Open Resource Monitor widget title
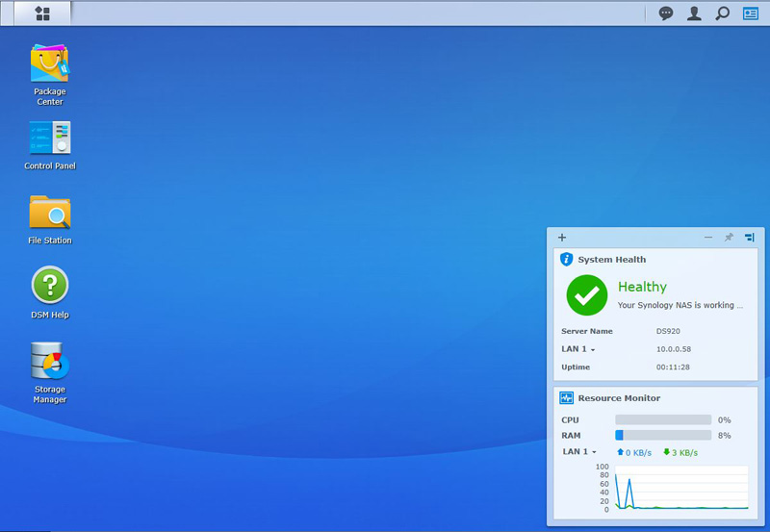The image size is (770, 532). 619,398
